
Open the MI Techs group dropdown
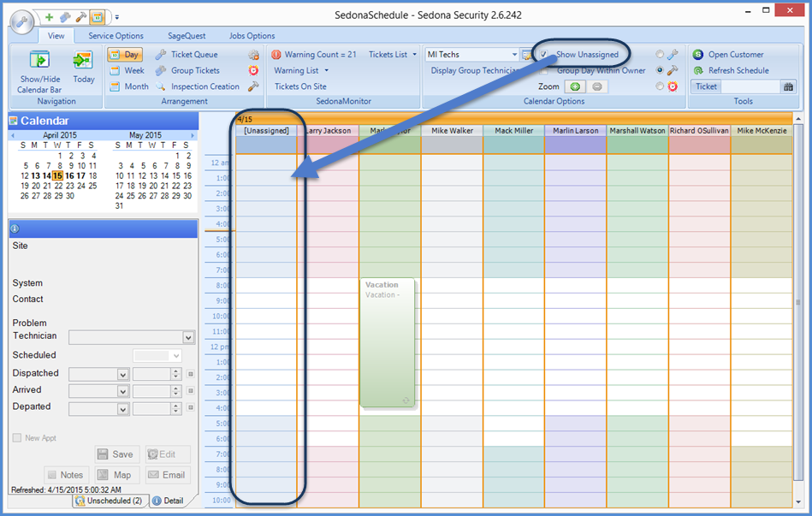point(514,55)
